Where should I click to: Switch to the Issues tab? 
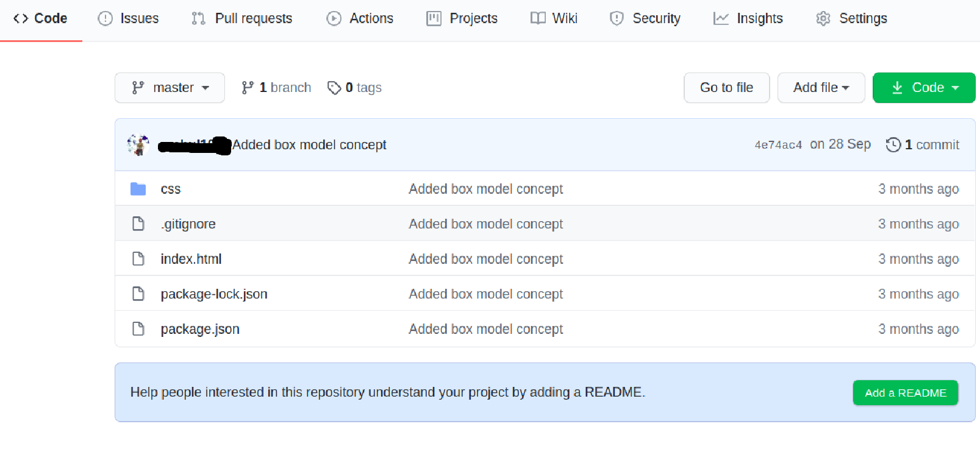(129, 18)
